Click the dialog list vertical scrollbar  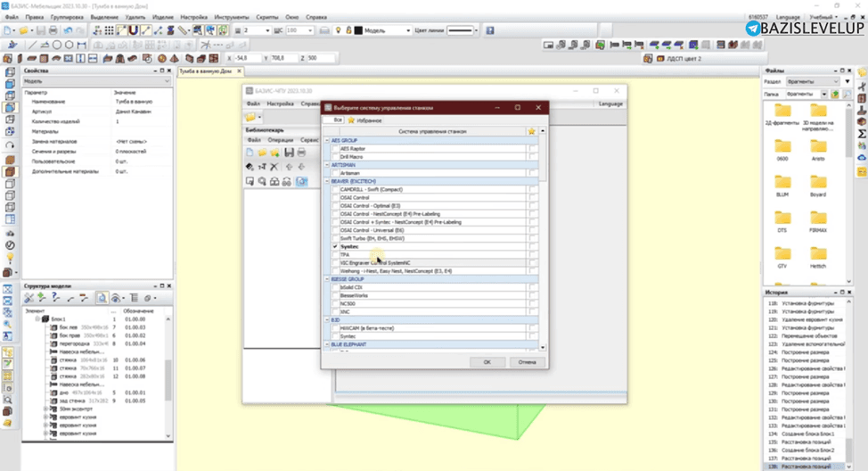(x=543, y=239)
